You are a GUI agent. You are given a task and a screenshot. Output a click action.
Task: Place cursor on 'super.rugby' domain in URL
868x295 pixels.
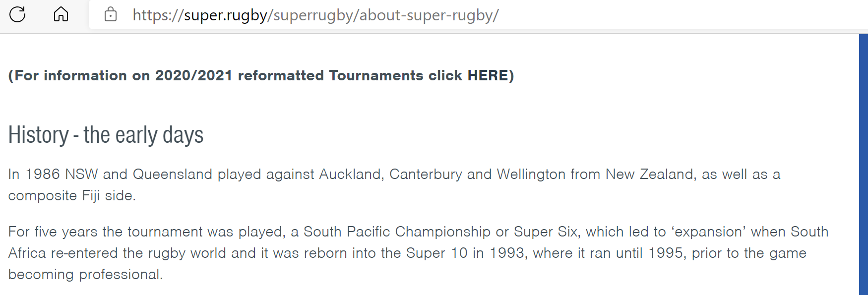click(226, 15)
